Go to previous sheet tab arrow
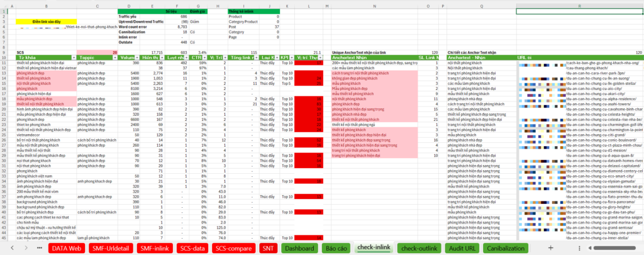Viewport: 644px width, 255px height. click(x=12, y=248)
